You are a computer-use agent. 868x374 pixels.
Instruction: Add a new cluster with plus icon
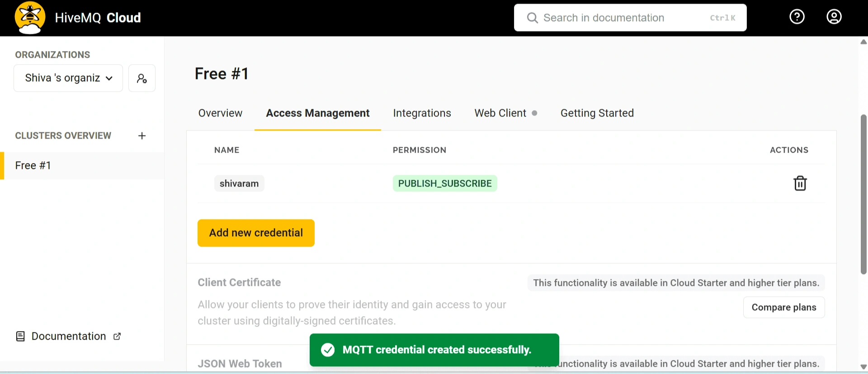pyautogui.click(x=142, y=136)
